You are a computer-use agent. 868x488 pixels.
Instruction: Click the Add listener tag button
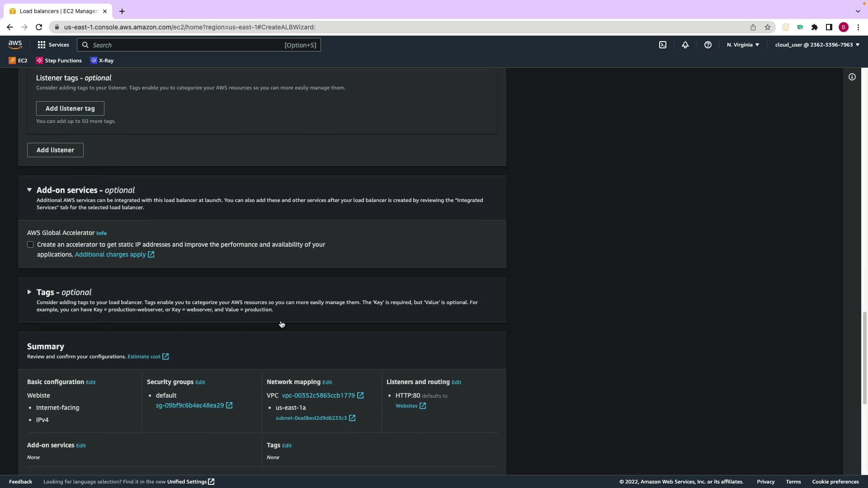70,108
